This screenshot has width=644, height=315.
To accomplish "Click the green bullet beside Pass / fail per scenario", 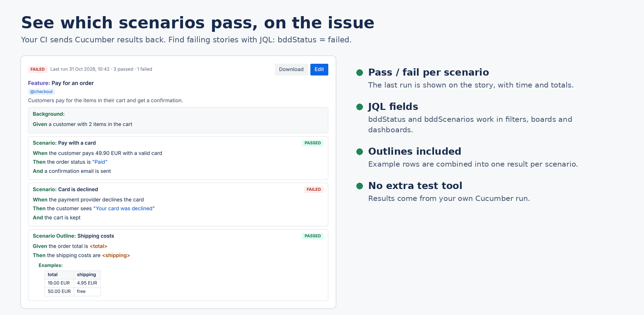I will pyautogui.click(x=359, y=72).
